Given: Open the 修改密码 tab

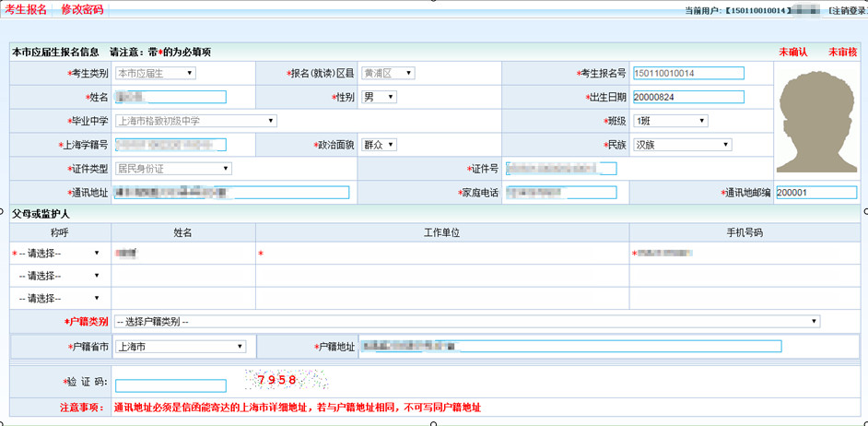Looking at the screenshot, I should [x=82, y=9].
